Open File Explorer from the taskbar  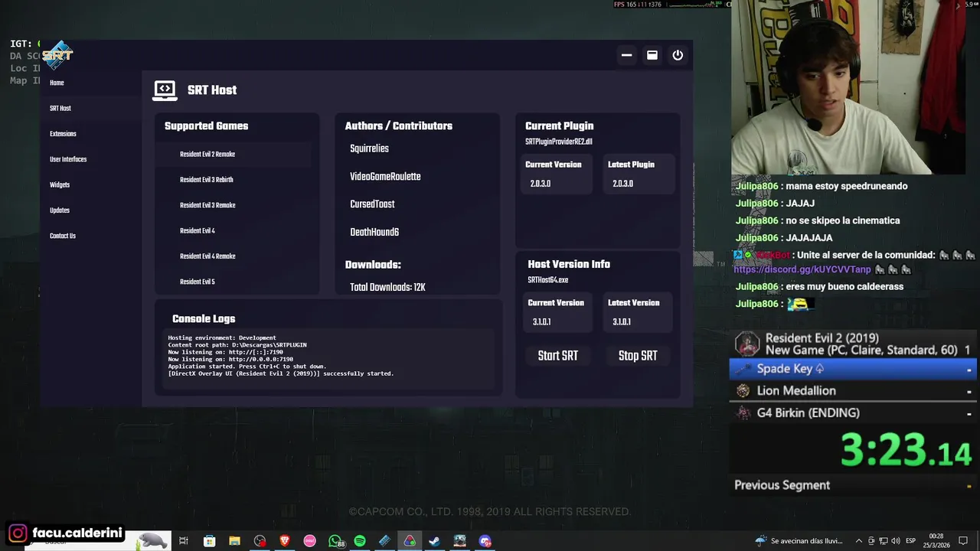(234, 542)
